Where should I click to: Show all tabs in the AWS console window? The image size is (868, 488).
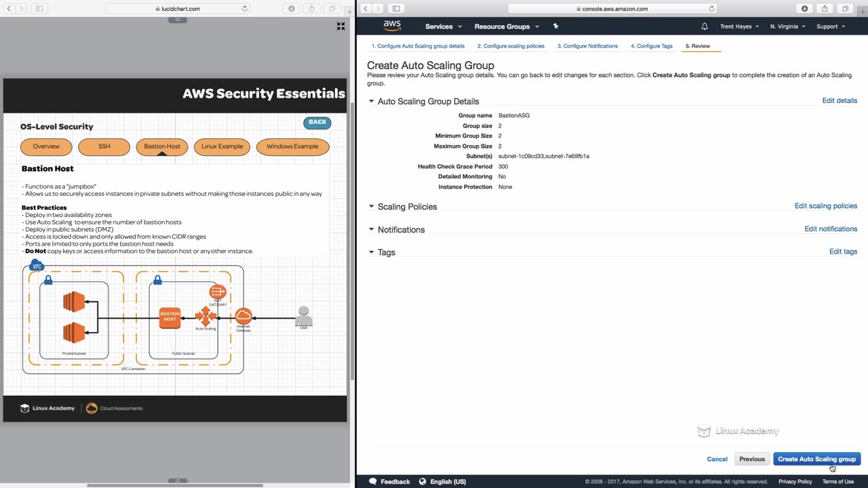click(846, 9)
